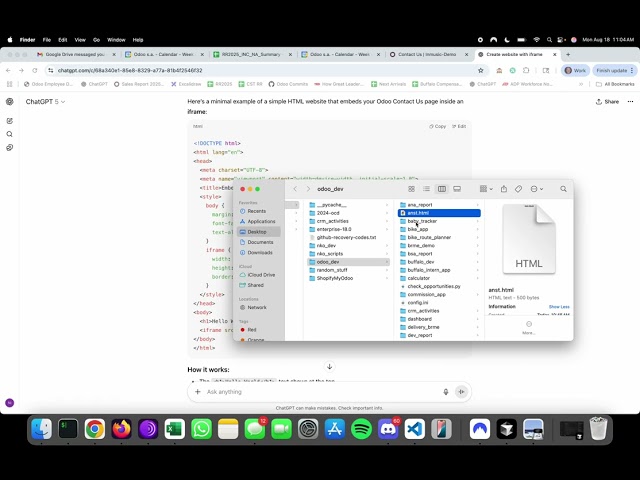This screenshot has height=480, width=640.
Task: Click the microphone dictation icon
Action: pyautogui.click(x=446, y=392)
